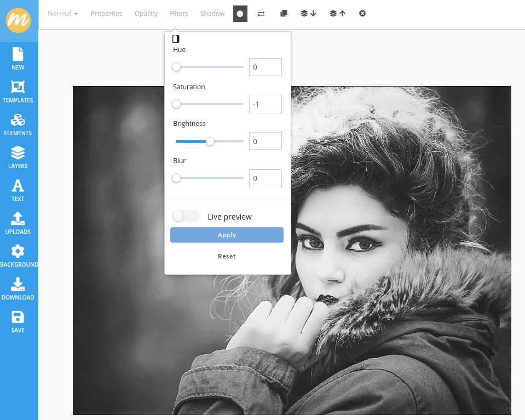Bring layer forward with up-arrow icon
The height and width of the screenshot is (420, 525).
(337, 13)
